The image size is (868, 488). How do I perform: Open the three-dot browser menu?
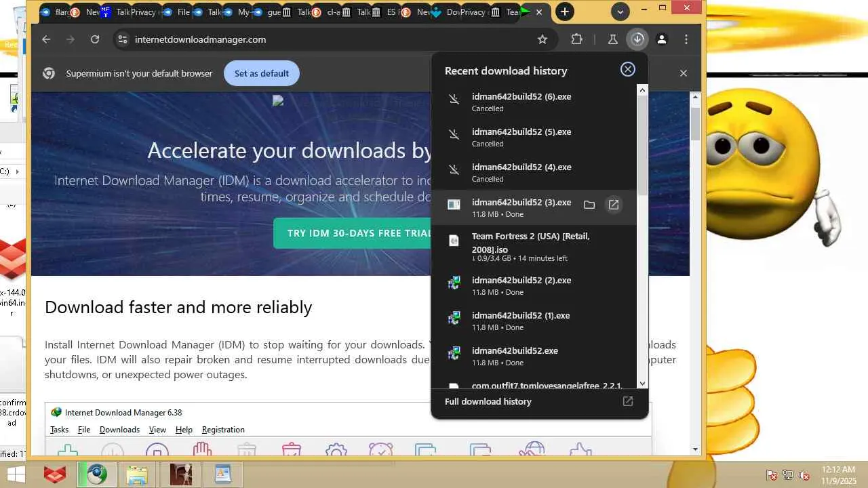click(686, 39)
